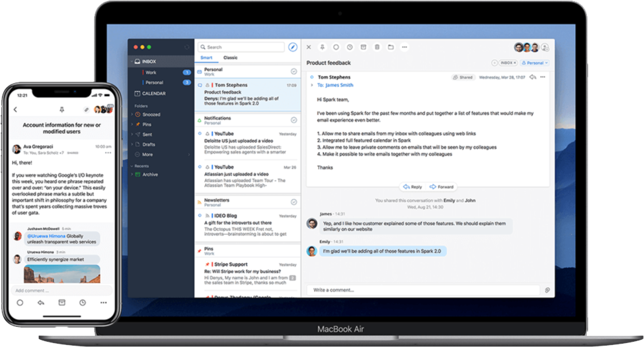Open the Personal account dropdown on the email
Viewport: 644px width, 347px height.
[x=535, y=63]
